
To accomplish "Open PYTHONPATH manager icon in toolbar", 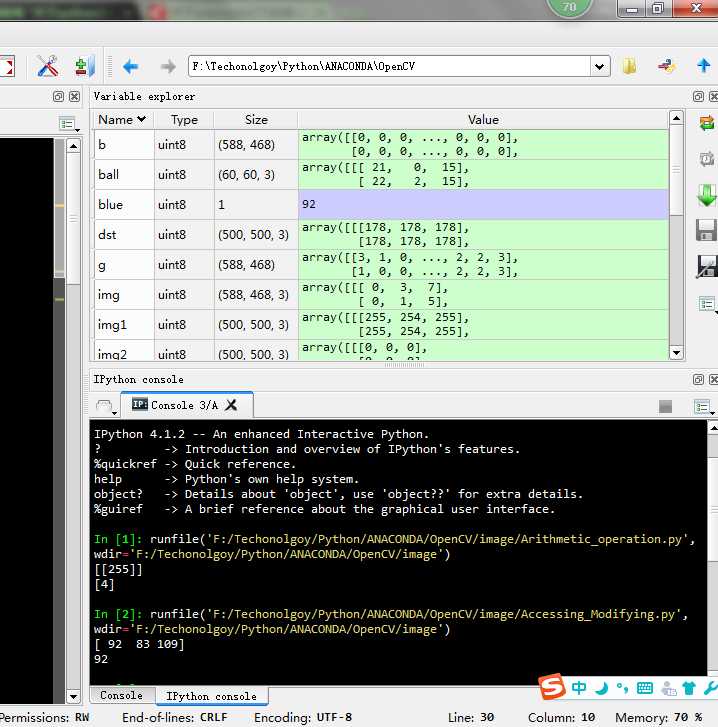I will (x=84, y=66).
